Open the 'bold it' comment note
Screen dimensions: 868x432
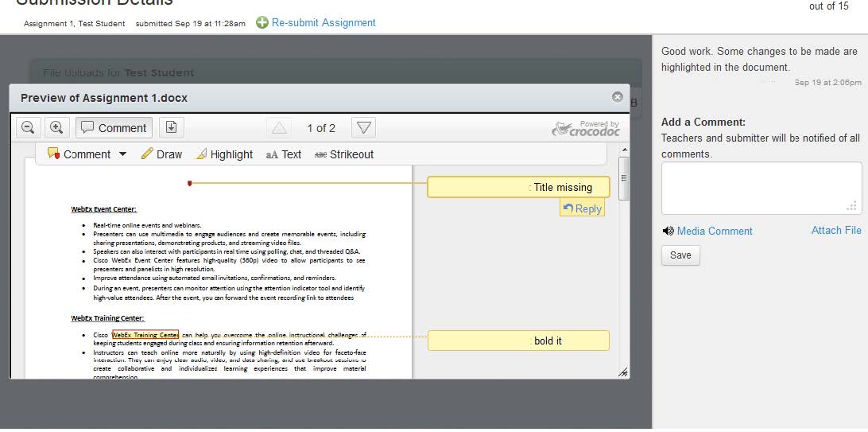click(518, 341)
